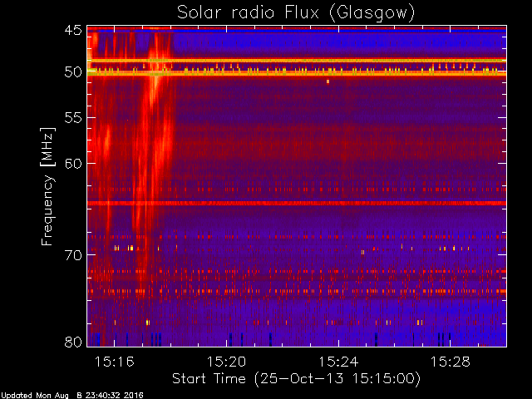Select the 55 frequency tick label
532x399 pixels.
[x=73, y=118]
